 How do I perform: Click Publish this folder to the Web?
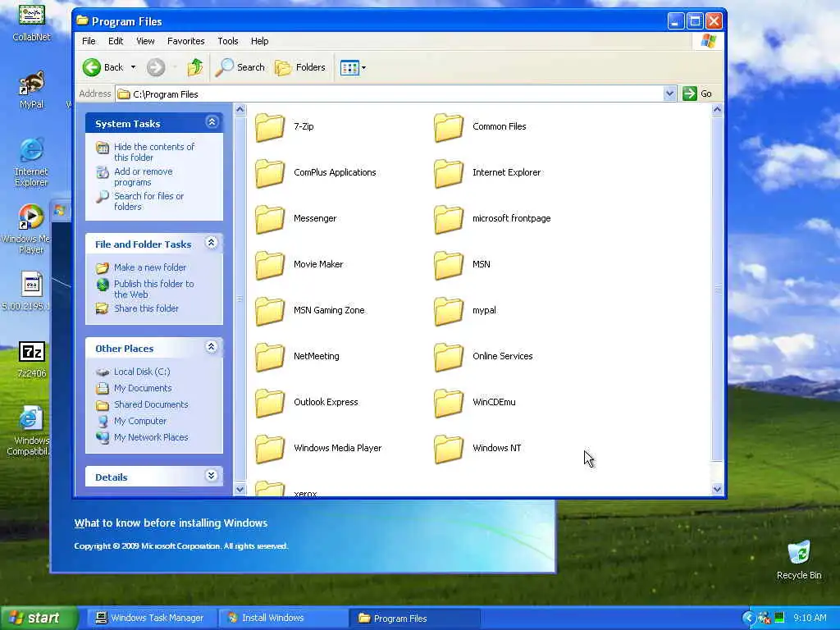(x=153, y=290)
